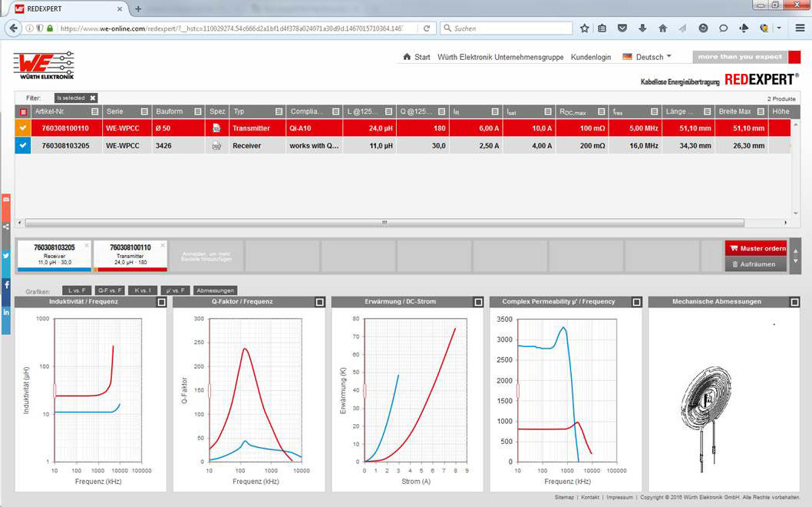The width and height of the screenshot is (812, 507).
Task: Open the Firefox hamburger menu
Action: click(x=798, y=28)
